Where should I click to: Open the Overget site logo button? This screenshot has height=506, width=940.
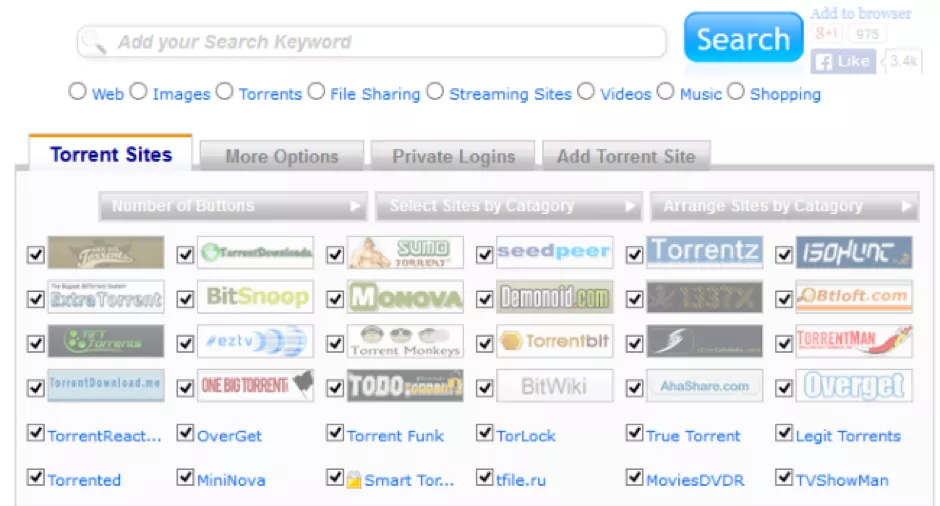[x=854, y=385]
